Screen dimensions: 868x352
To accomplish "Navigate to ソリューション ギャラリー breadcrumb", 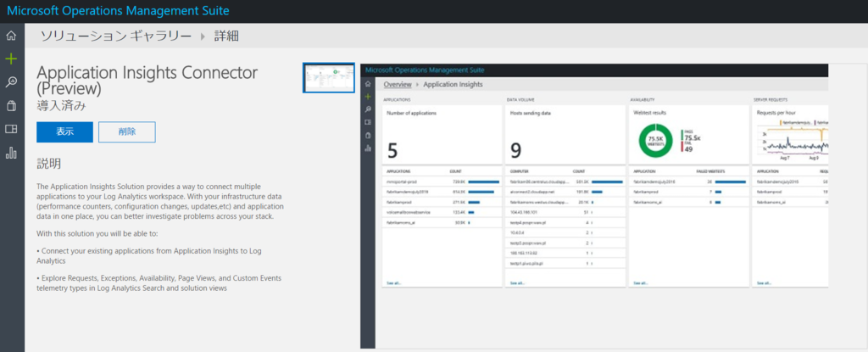I will coord(116,36).
